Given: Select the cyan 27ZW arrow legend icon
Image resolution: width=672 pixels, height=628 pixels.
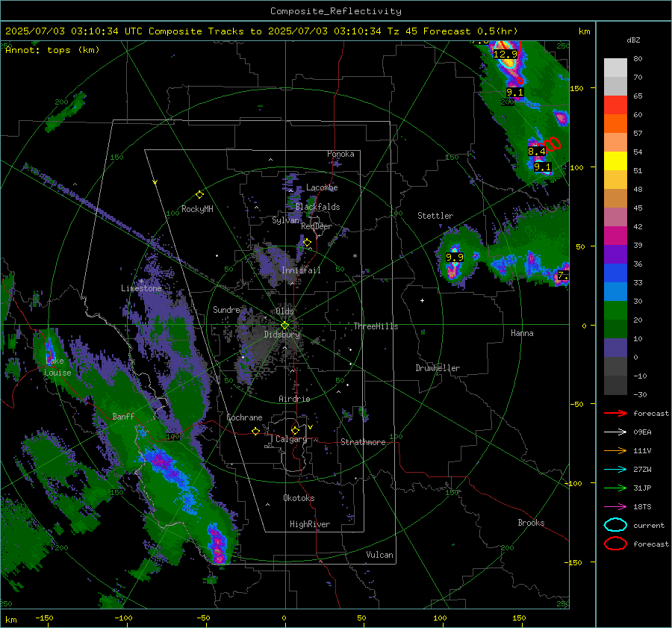Looking at the screenshot, I should point(615,470).
